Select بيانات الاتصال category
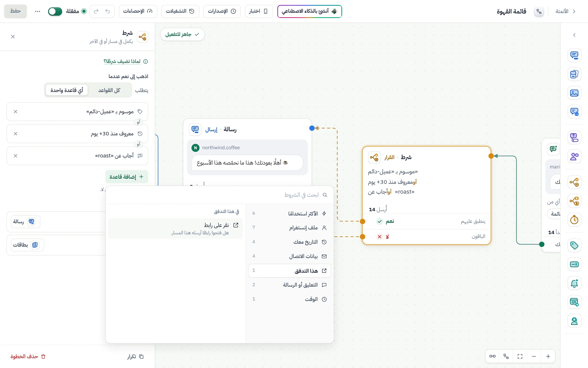Image resolution: width=588 pixels, height=368 pixels. (289, 256)
